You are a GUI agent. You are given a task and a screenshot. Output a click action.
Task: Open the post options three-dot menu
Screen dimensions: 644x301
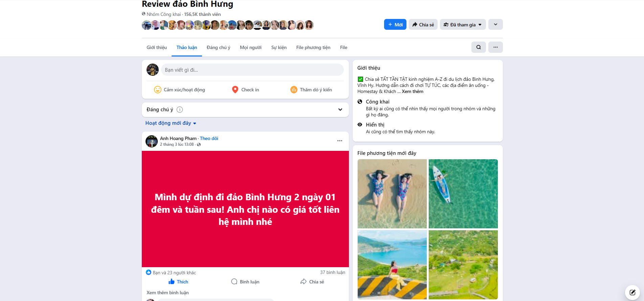tap(339, 141)
